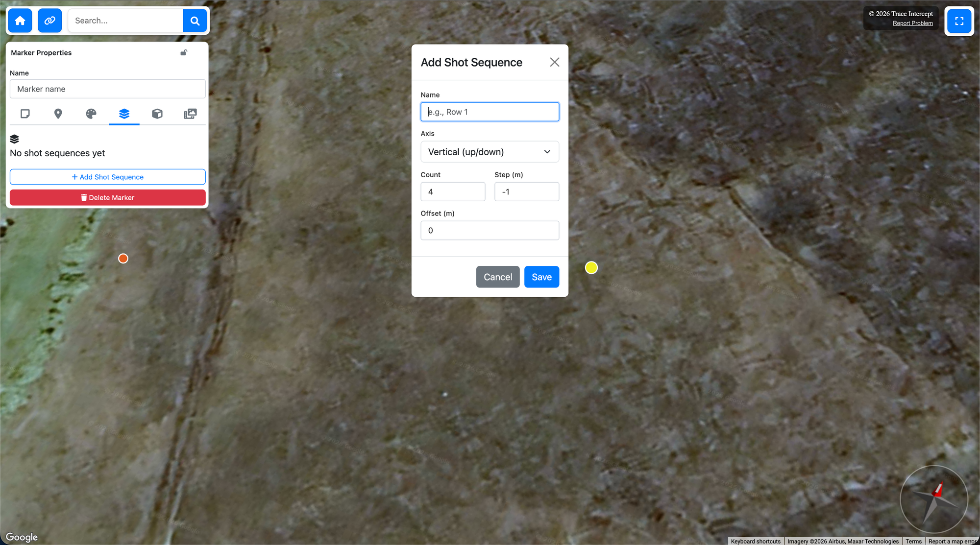Open the note tab icon
980x545 pixels.
[25, 114]
